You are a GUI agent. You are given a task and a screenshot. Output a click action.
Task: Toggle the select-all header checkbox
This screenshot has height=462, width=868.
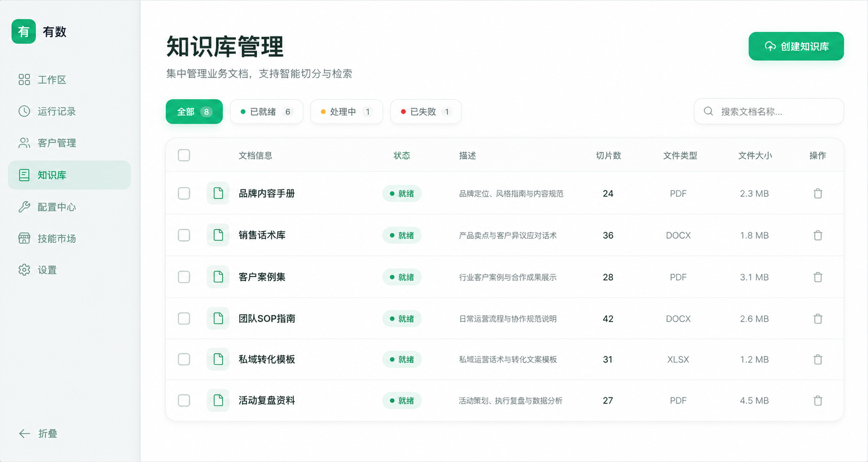184,155
